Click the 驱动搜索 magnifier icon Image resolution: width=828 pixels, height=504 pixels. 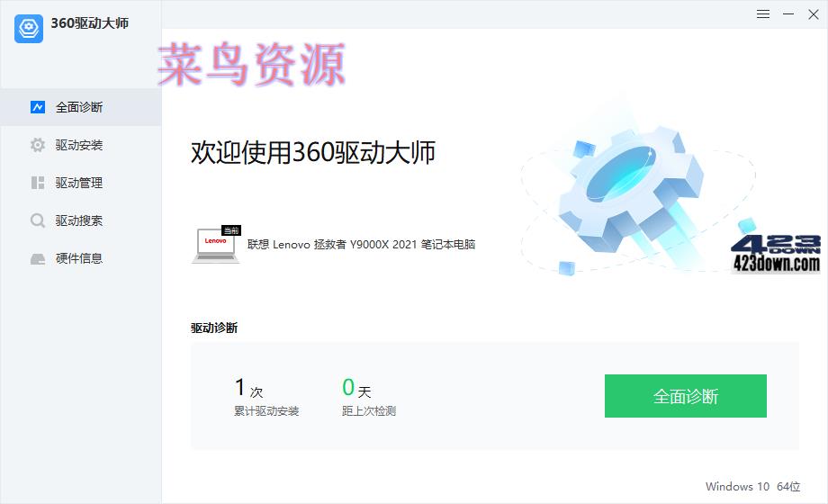tap(38, 220)
